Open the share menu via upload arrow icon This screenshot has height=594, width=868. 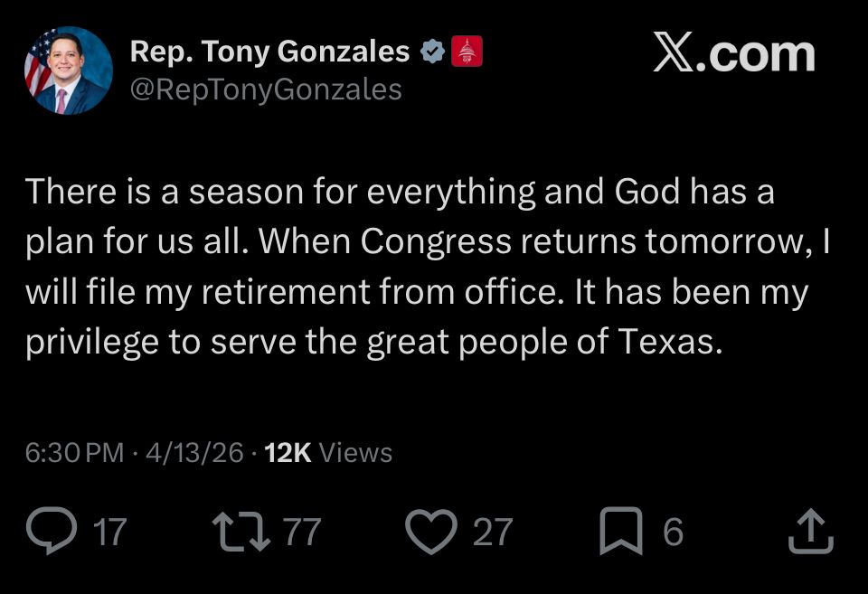[810, 532]
